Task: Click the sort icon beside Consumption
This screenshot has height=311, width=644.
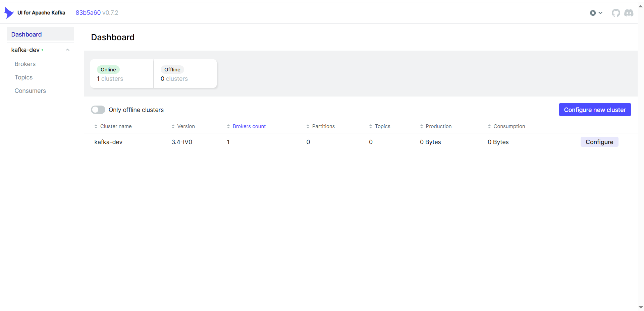Action: (x=489, y=126)
